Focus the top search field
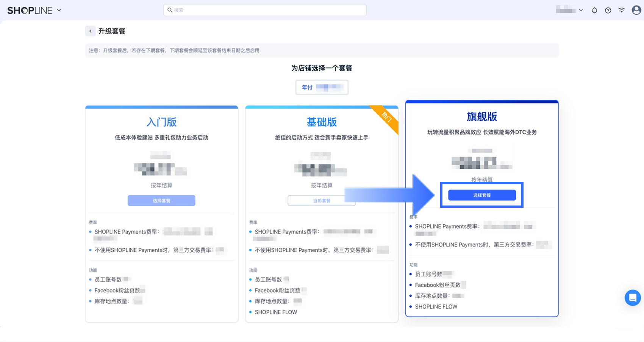 tap(265, 10)
